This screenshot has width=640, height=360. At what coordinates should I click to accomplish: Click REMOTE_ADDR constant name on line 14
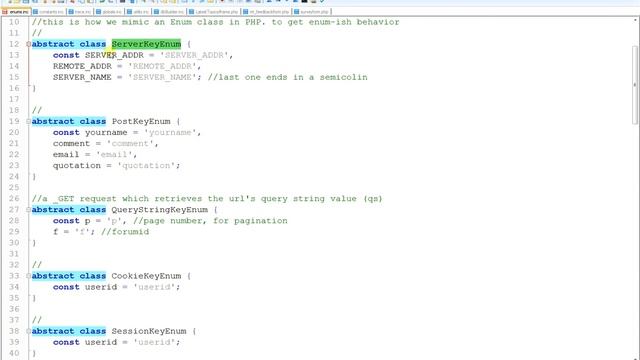click(x=82, y=66)
